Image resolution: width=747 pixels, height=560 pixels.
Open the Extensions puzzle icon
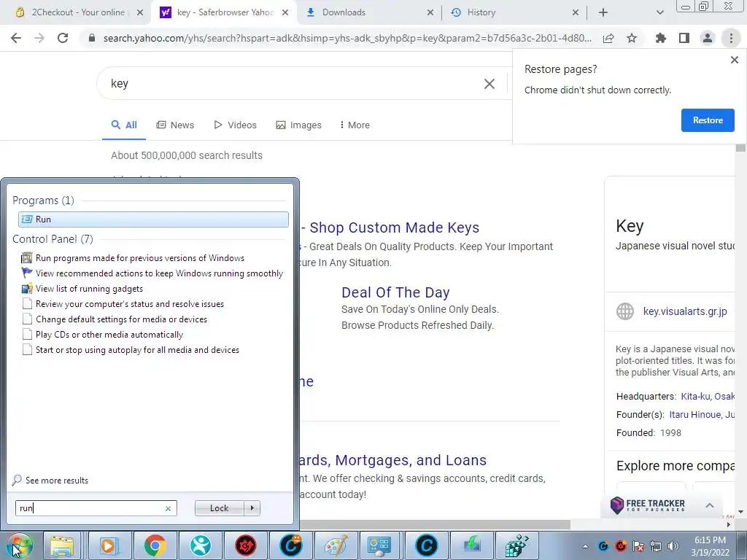661,38
